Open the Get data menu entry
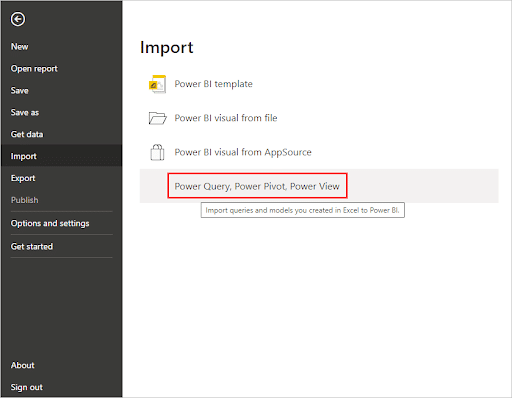 (27, 134)
